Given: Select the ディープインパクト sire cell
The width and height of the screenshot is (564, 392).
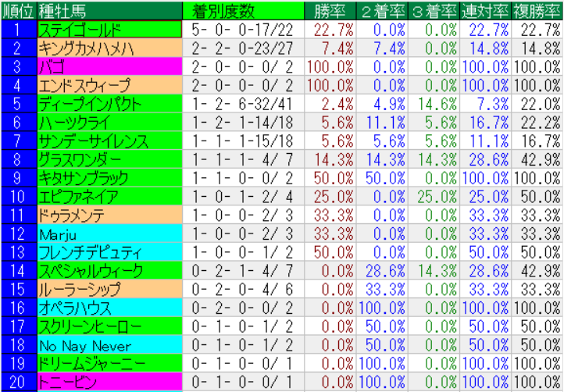Looking at the screenshot, I should tap(109, 104).
